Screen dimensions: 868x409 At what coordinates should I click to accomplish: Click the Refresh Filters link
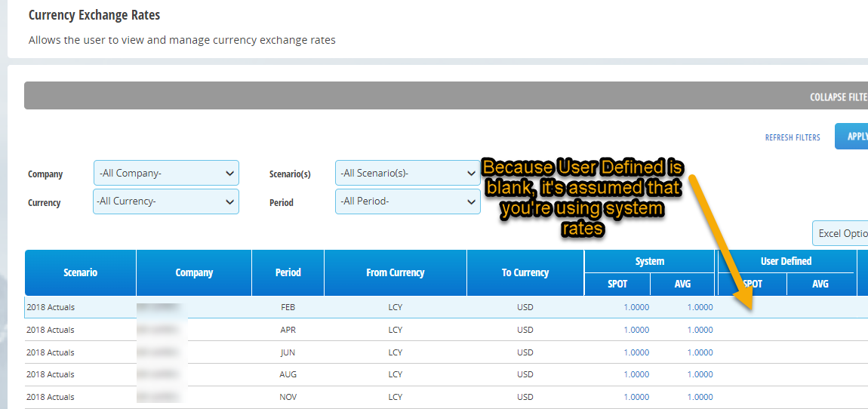tap(793, 137)
